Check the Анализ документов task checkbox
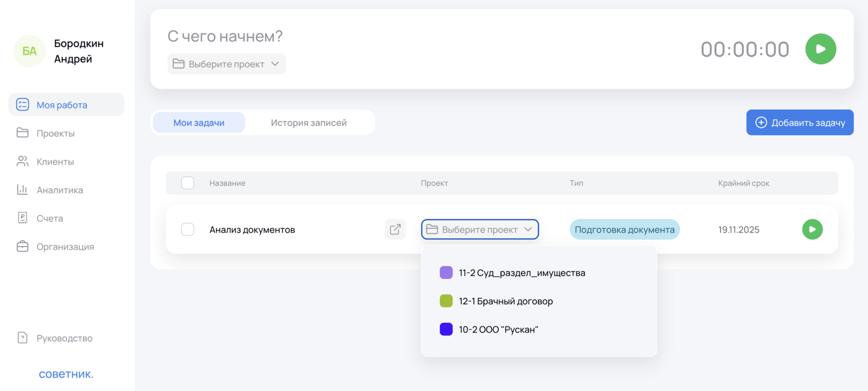This screenshot has width=868, height=391. 188,229
